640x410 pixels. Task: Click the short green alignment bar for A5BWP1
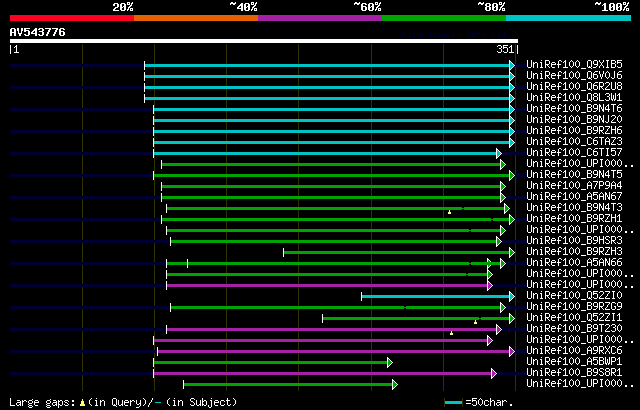(271, 363)
